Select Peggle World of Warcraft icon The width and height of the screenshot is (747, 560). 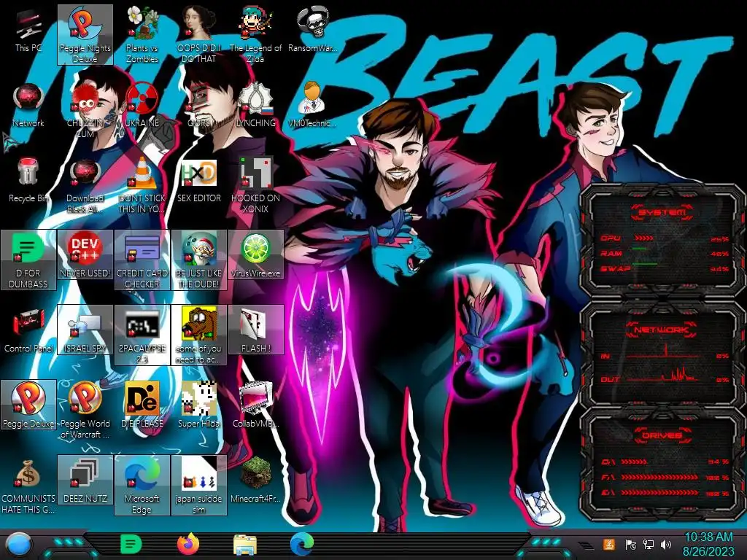click(x=85, y=411)
